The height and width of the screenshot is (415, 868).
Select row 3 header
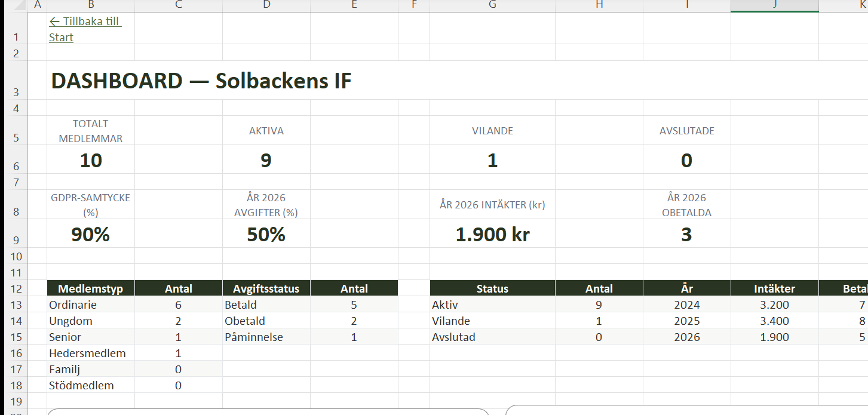[16, 92]
